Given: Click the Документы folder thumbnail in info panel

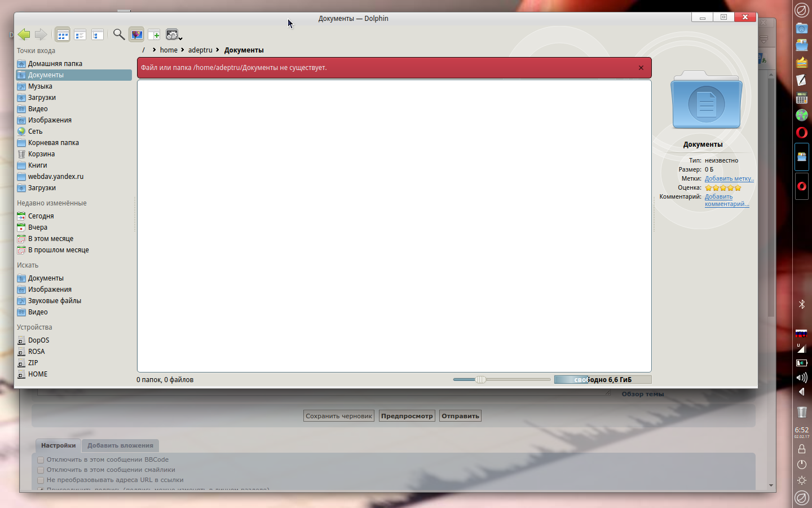Looking at the screenshot, I should [706, 100].
